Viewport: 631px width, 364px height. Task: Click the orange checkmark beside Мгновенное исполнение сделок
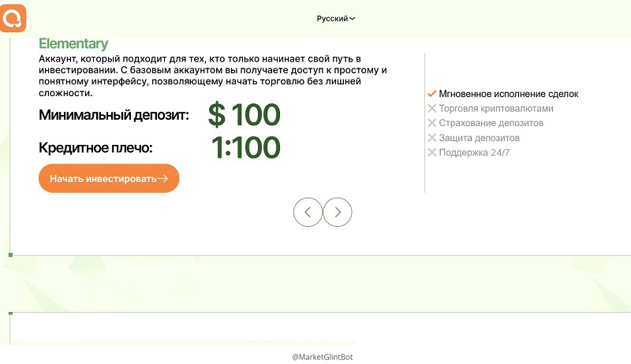click(x=431, y=94)
